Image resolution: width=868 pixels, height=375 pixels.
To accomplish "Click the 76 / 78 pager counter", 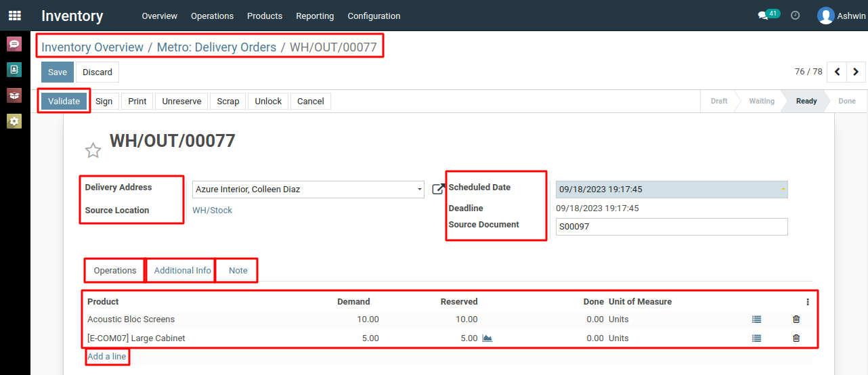I will [808, 72].
